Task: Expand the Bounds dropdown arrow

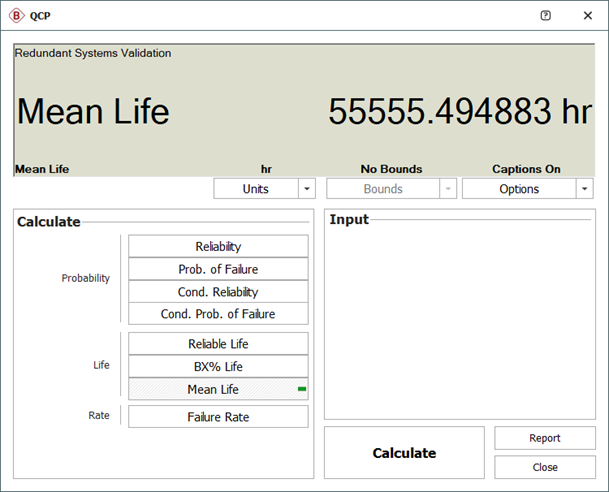Action: point(447,189)
